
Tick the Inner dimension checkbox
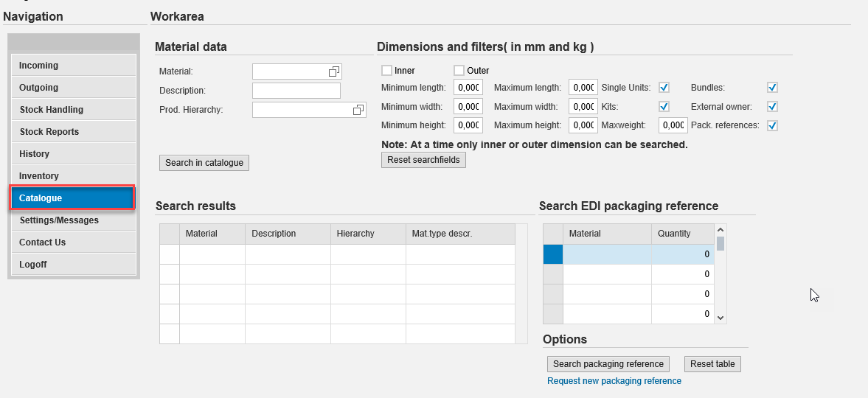386,70
